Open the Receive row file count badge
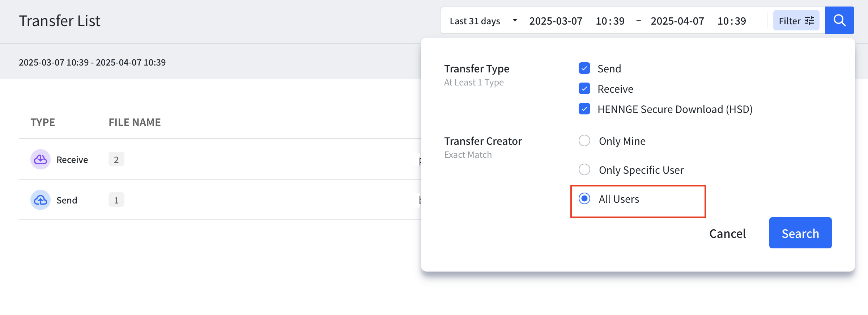868x315 pixels. [116, 159]
